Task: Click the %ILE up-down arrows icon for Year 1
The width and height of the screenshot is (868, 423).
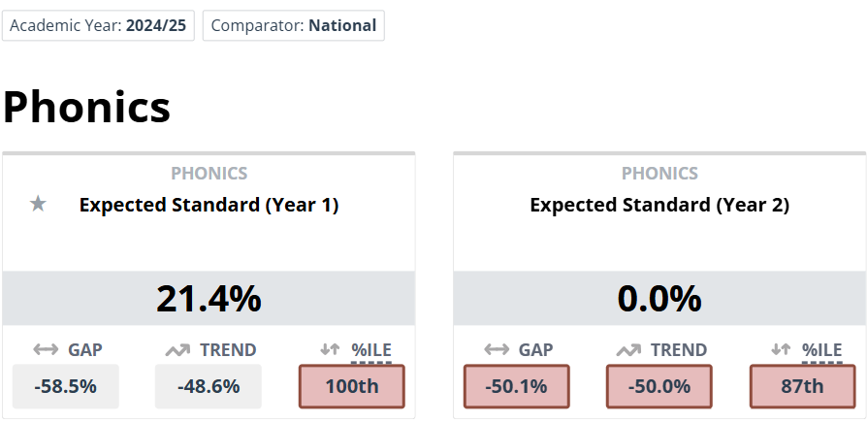Action: pyautogui.click(x=331, y=350)
